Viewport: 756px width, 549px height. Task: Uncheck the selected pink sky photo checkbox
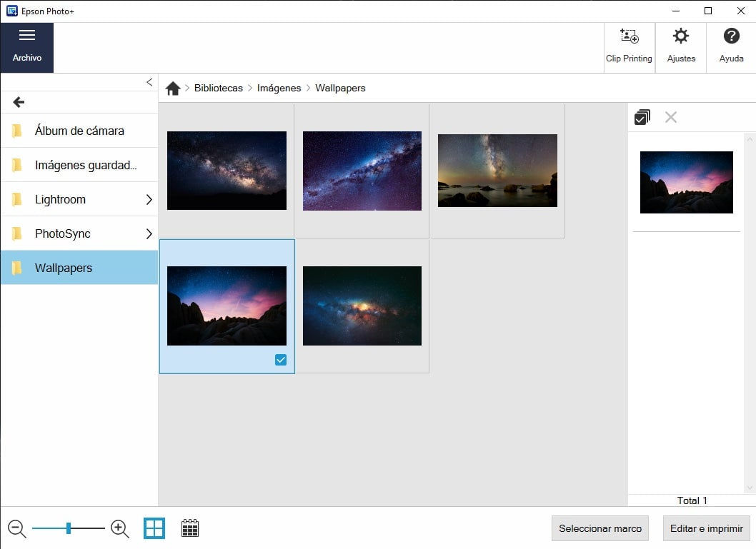click(281, 360)
